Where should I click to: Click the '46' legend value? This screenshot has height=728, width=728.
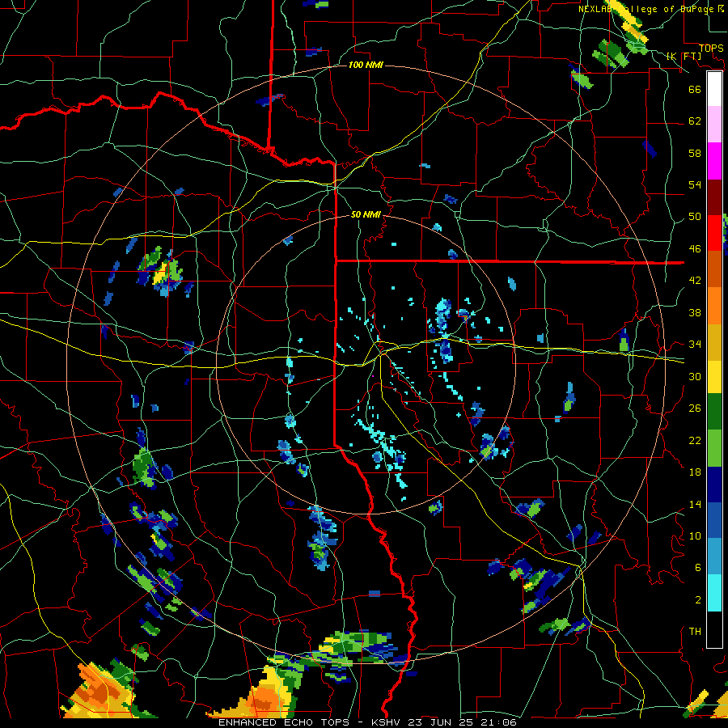tap(695, 249)
